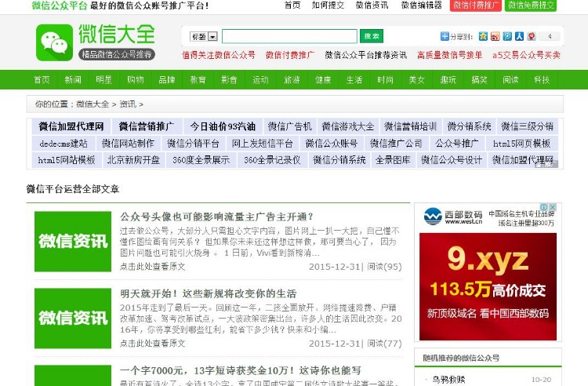Screen dimensions: 588x386
Task: Click the 微信大全 breadcrumb link
Action: click(93, 104)
